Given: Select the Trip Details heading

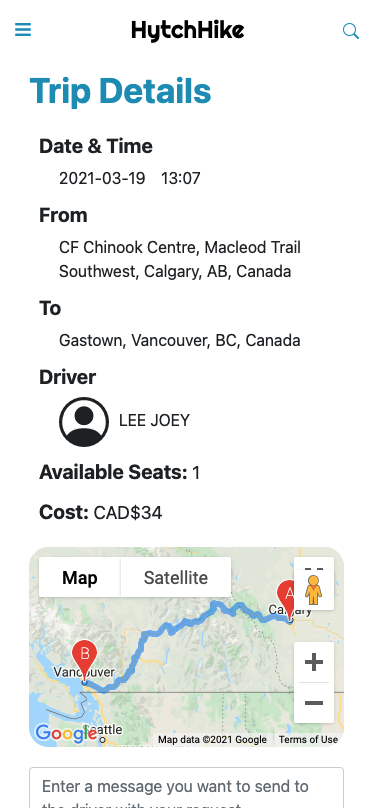Looking at the screenshot, I should (x=121, y=91).
